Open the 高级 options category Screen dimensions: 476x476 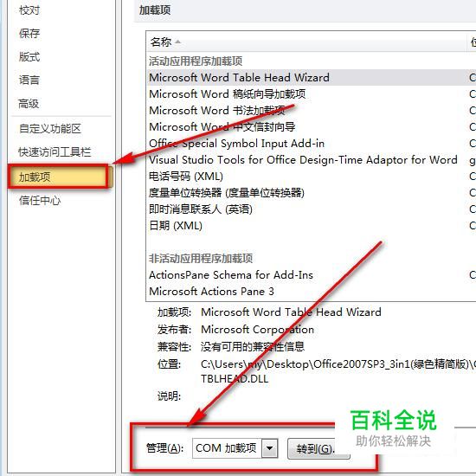coord(29,104)
